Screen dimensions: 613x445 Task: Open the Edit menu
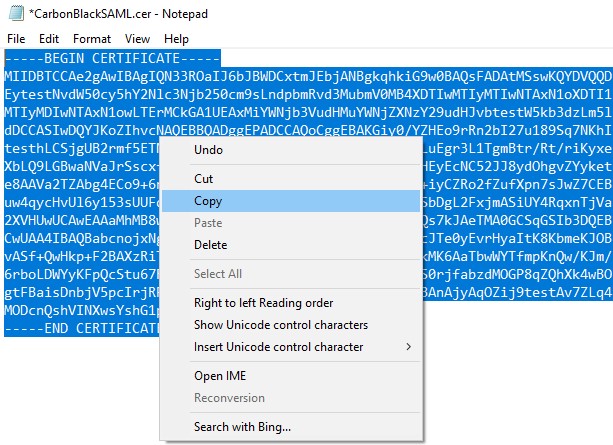[x=49, y=39]
